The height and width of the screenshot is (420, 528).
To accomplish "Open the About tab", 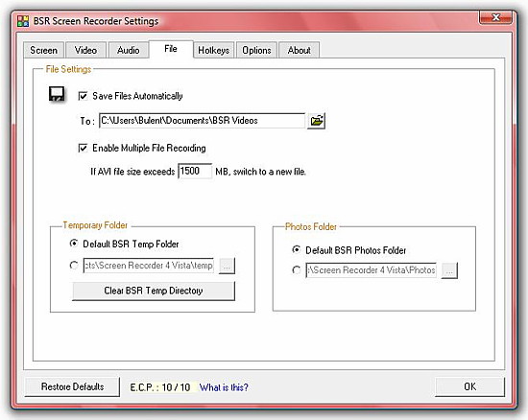I will (x=299, y=50).
